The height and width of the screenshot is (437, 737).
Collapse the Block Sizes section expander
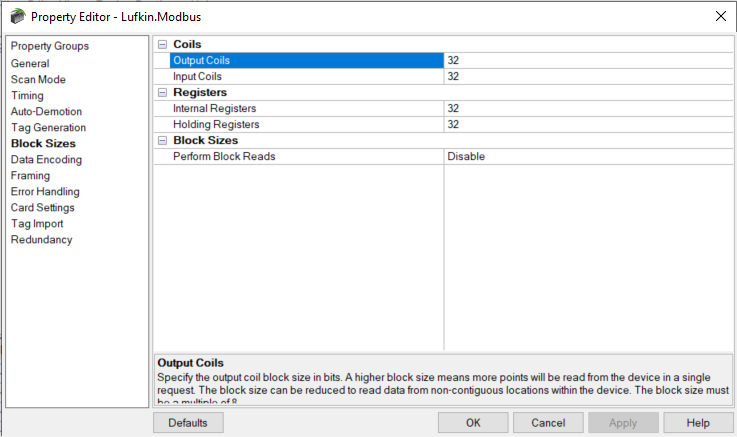(162, 140)
